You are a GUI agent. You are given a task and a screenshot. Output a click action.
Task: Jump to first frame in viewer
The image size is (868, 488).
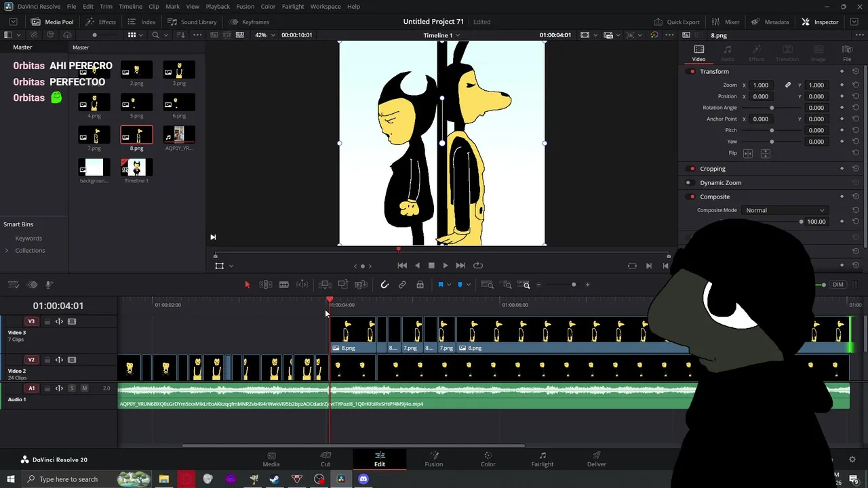tap(402, 266)
